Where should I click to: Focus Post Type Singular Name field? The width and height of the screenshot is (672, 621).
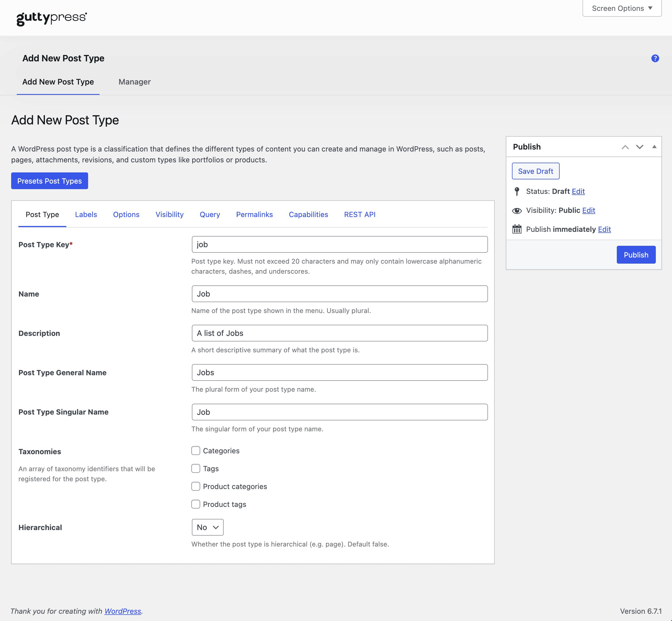click(x=340, y=412)
